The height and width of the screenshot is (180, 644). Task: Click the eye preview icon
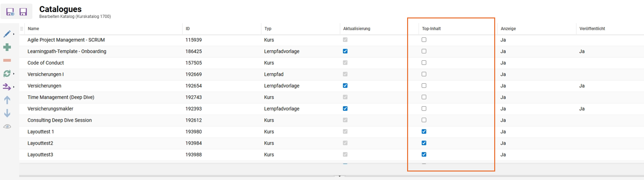[x=7, y=127]
